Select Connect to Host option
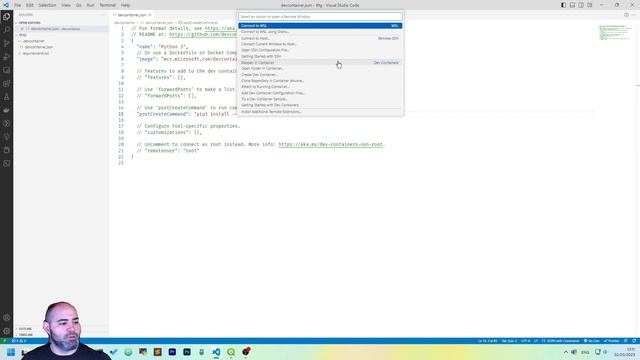 tap(320, 38)
